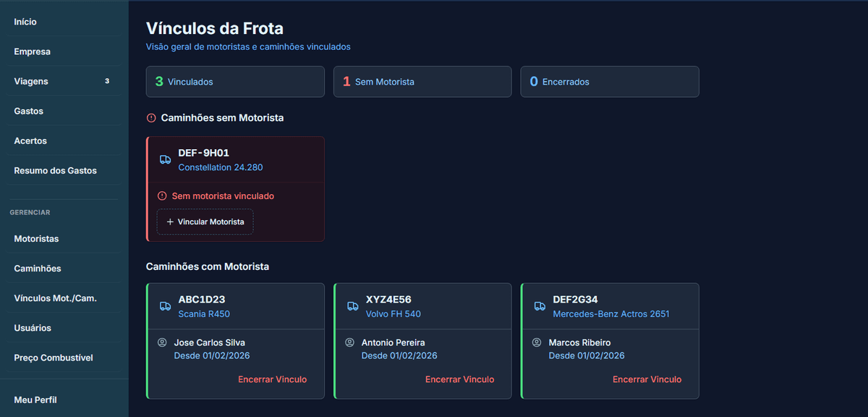Click the Vincular Motorista button

pyautogui.click(x=205, y=222)
